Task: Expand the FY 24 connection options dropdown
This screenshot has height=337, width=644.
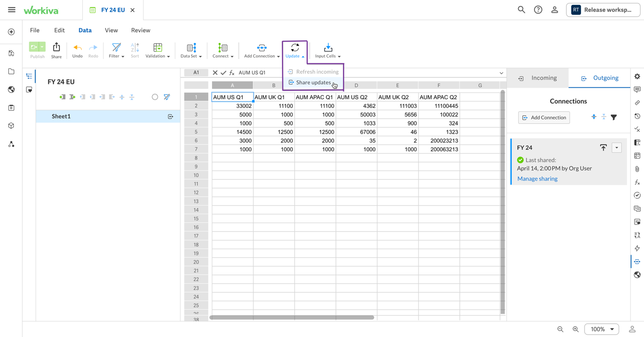Action: tap(617, 148)
